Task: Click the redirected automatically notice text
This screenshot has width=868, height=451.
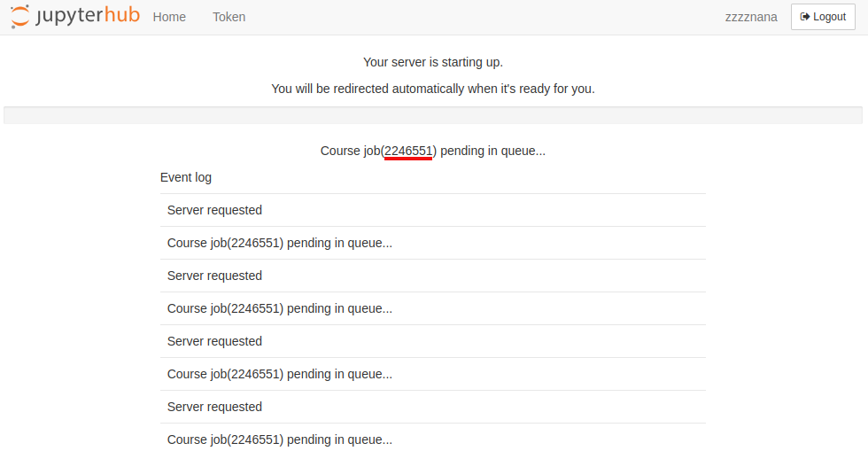Action: [x=433, y=89]
